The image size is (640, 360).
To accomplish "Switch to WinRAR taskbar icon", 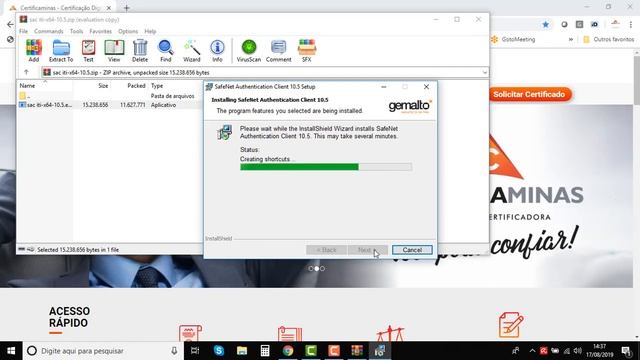I will (x=357, y=351).
